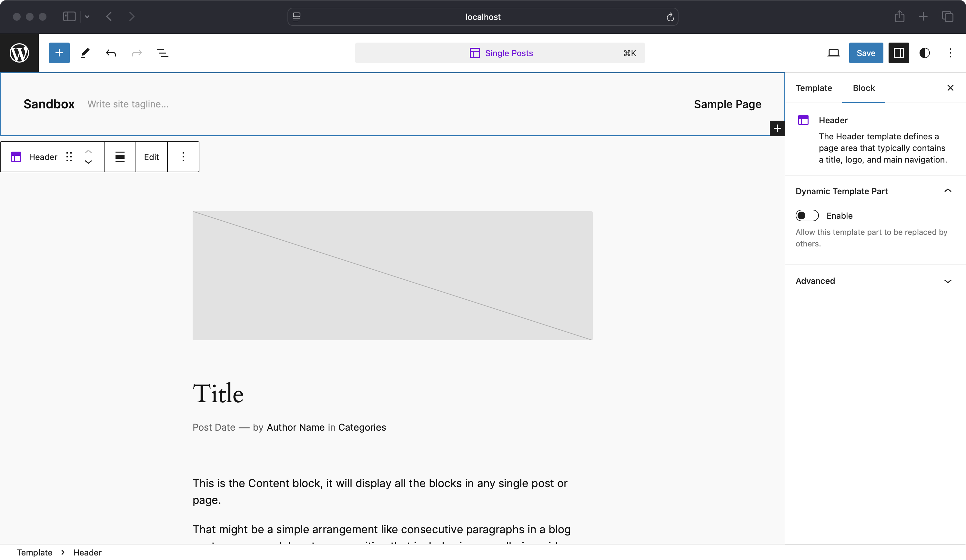Show the browser tab overview

[x=948, y=16]
